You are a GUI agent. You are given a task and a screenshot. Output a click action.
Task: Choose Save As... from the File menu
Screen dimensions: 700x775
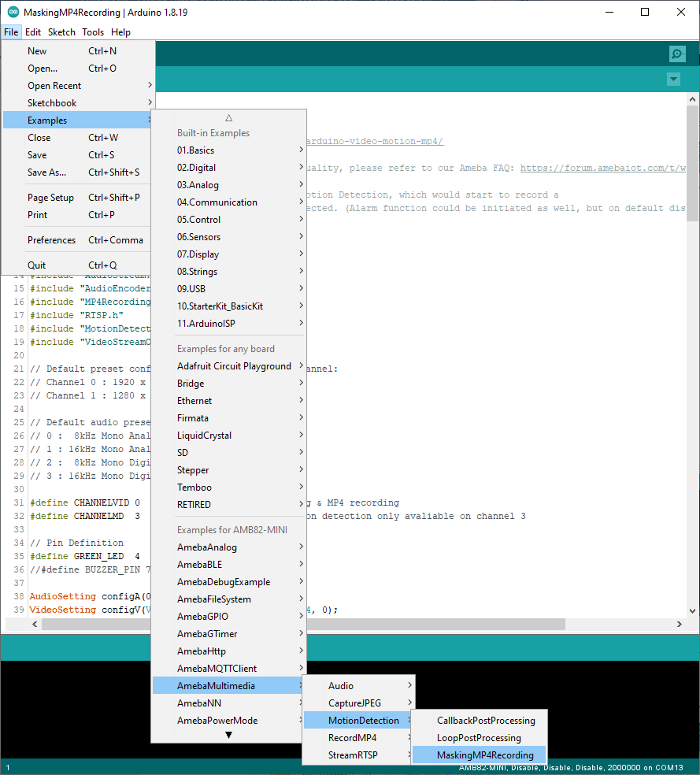(x=78, y=172)
